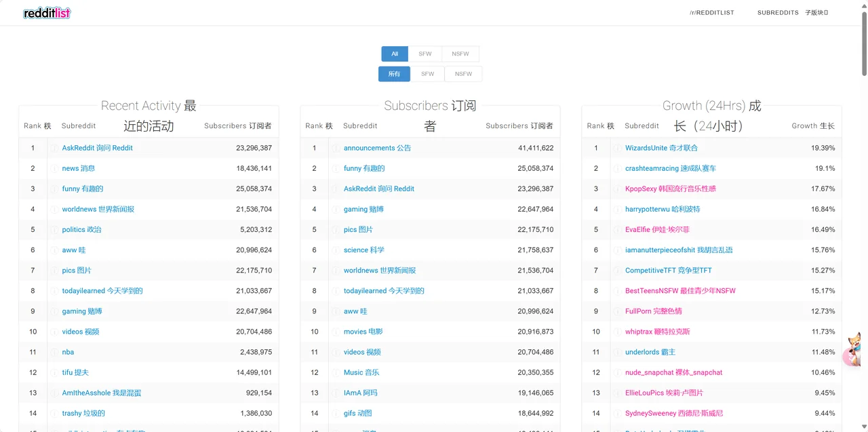
Task: Open info icon beside WizardsUnite
Action: coord(617,148)
